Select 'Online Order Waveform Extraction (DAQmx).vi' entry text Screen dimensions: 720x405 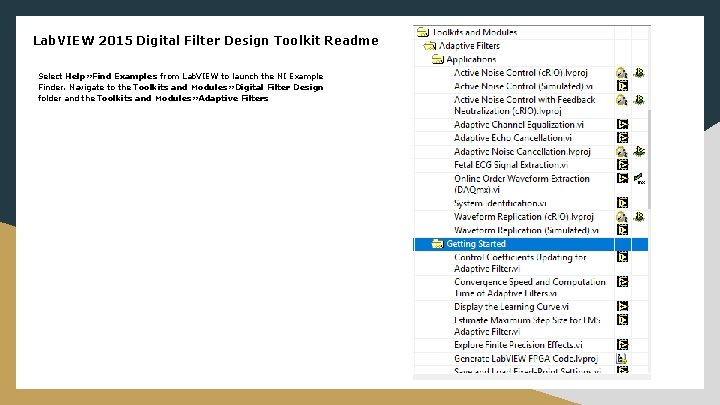(522, 184)
